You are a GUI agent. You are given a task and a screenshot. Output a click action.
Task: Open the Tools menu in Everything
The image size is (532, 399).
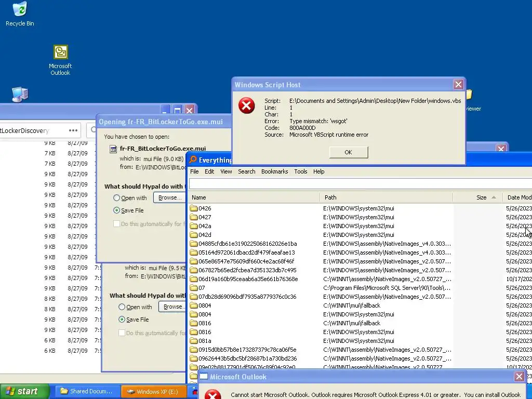coord(301,171)
